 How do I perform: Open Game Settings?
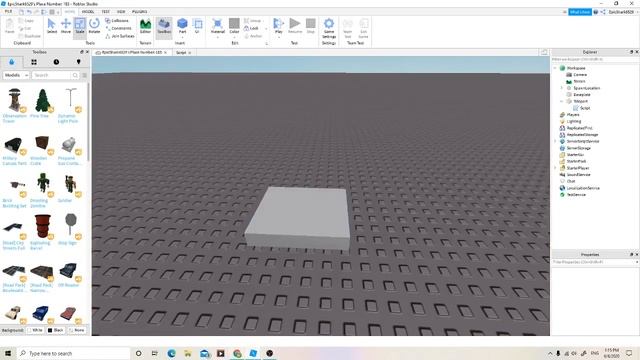point(329,28)
